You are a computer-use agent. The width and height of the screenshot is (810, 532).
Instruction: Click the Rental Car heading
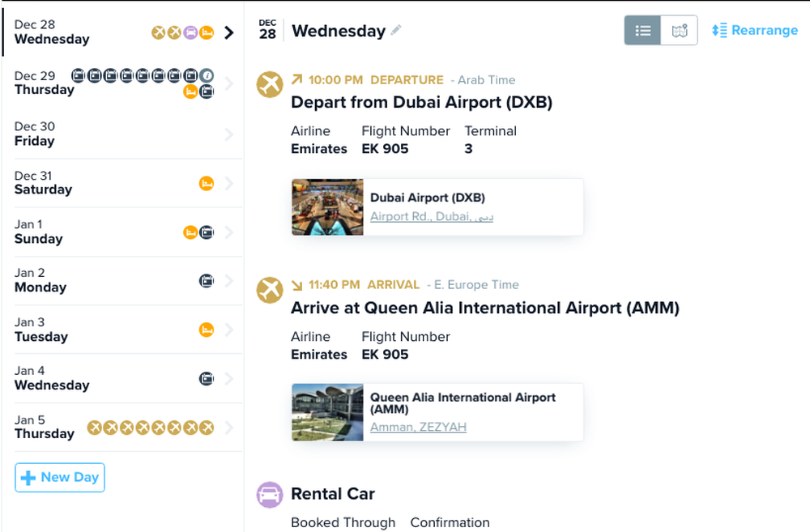coord(333,494)
